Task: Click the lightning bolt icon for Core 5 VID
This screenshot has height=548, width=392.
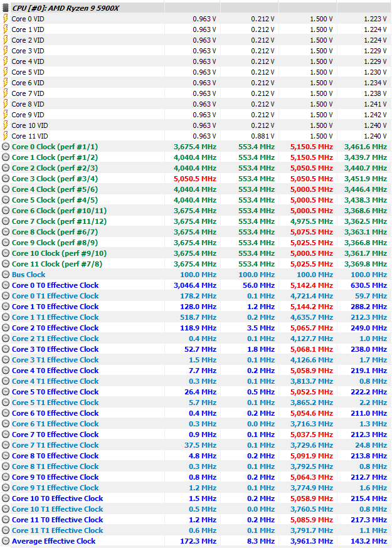Action: tap(5, 72)
